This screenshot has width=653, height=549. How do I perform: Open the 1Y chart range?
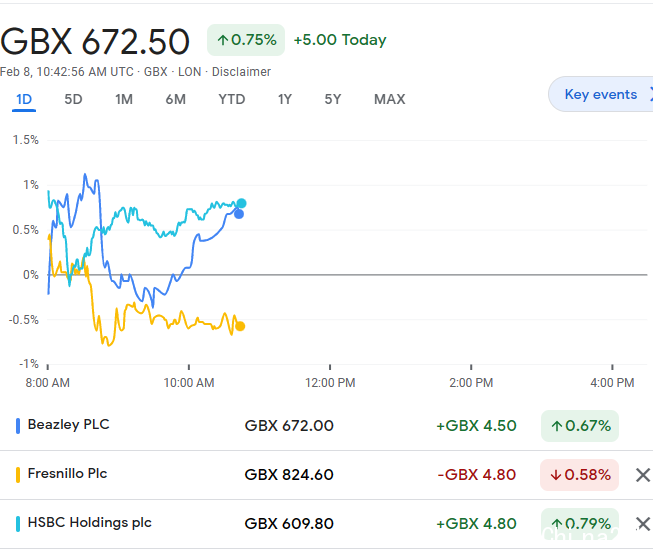click(x=285, y=99)
